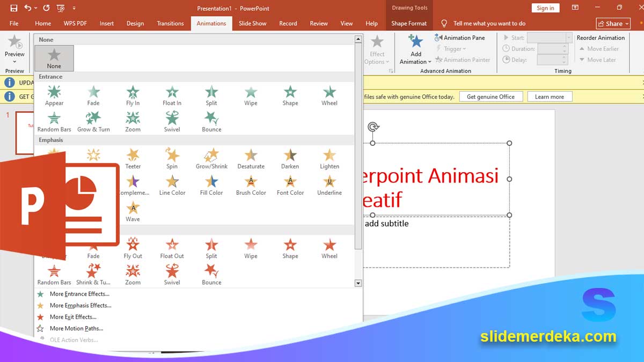Click the Duration spinner up arrow
The width and height of the screenshot is (644, 362).
coord(565,46)
